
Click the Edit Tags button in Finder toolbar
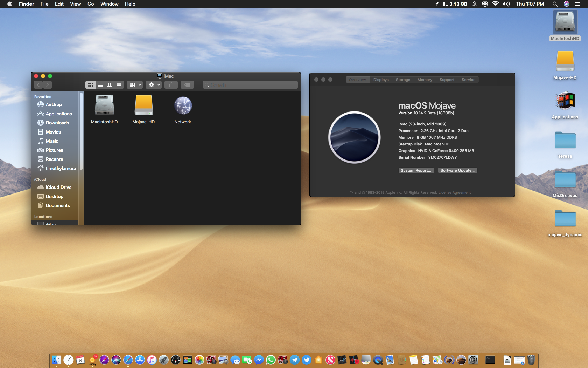pyautogui.click(x=188, y=85)
